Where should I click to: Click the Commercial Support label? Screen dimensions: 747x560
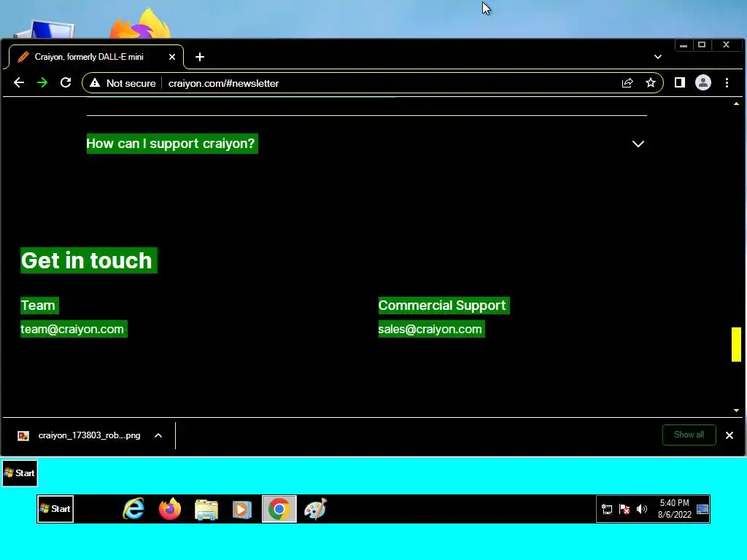[x=444, y=306]
